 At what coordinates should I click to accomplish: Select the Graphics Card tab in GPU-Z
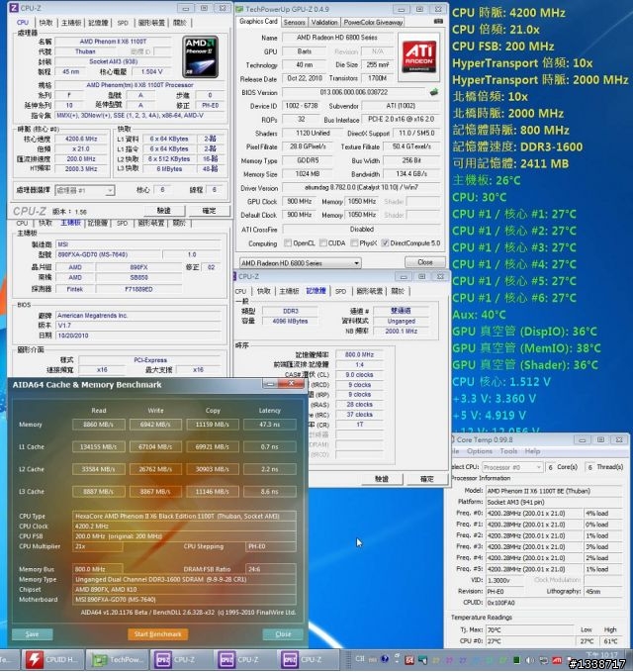pos(258,22)
